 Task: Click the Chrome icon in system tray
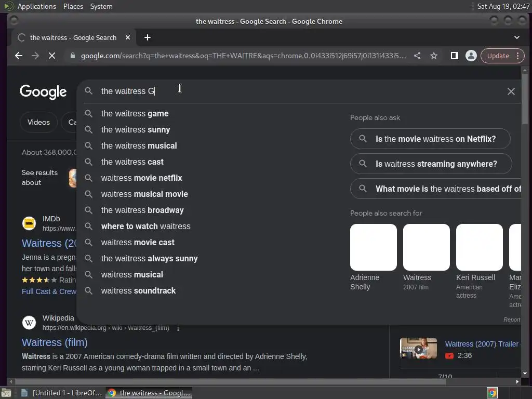tap(492, 393)
